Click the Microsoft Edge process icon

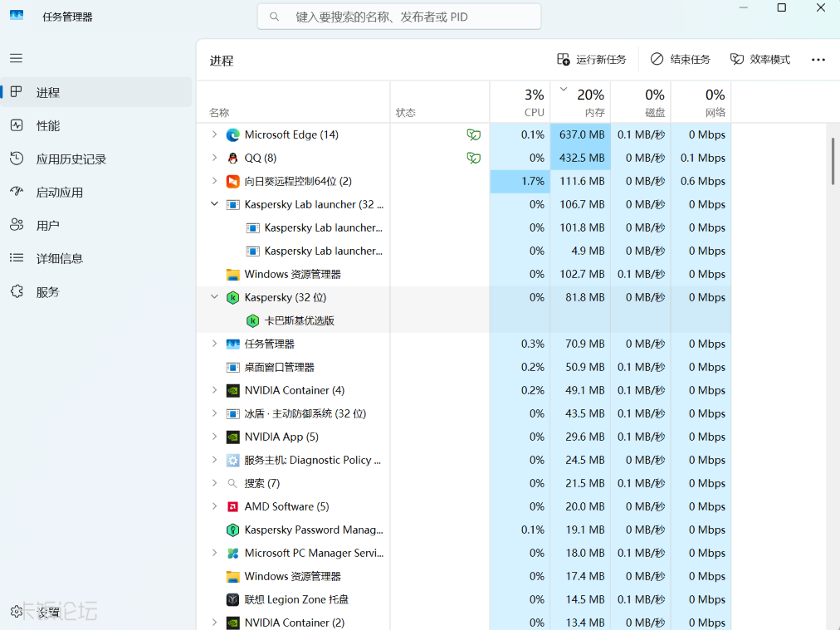pyautogui.click(x=232, y=135)
